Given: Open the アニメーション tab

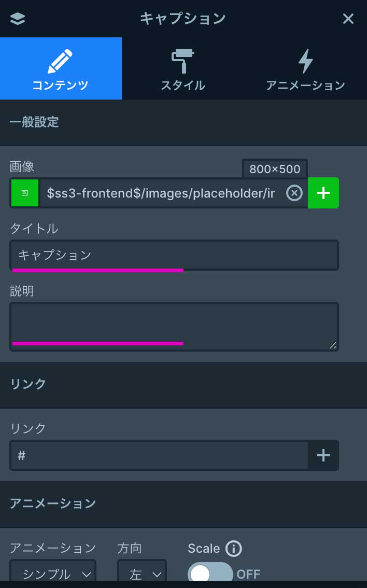Looking at the screenshot, I should point(305,68).
